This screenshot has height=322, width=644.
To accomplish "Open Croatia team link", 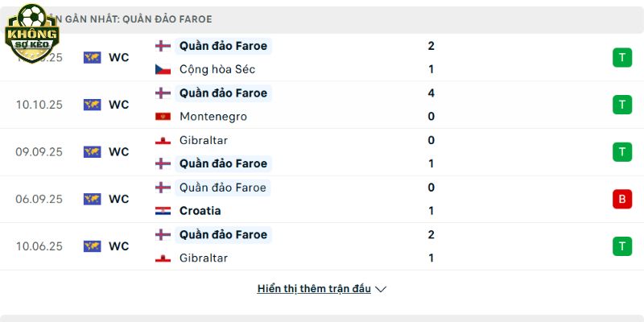I will (x=200, y=211).
